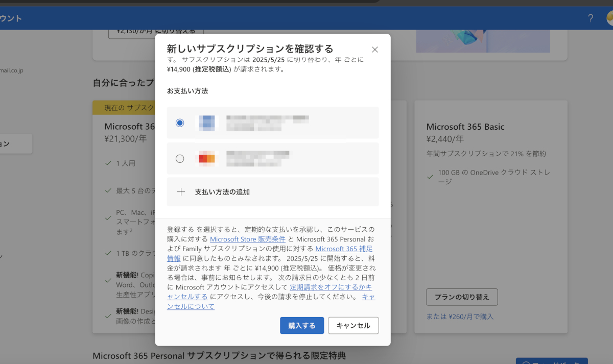Open the キャンセルについて link

(x=190, y=306)
